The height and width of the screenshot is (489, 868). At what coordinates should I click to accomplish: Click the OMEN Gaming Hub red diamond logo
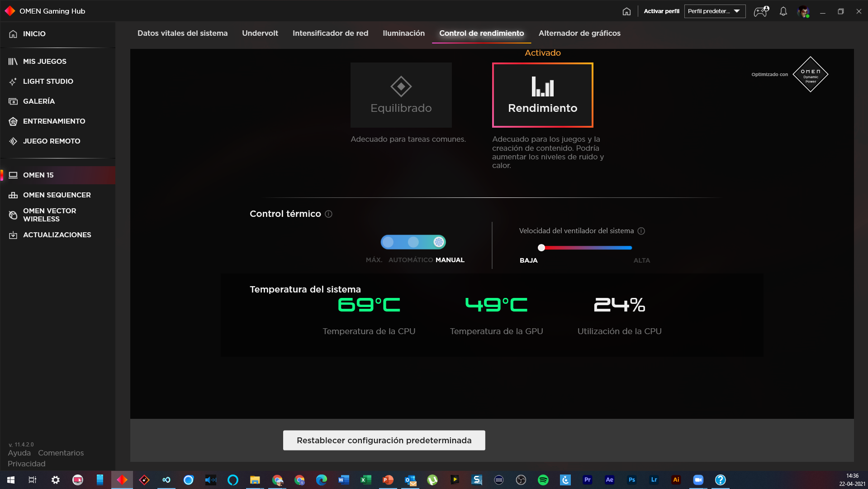click(10, 11)
